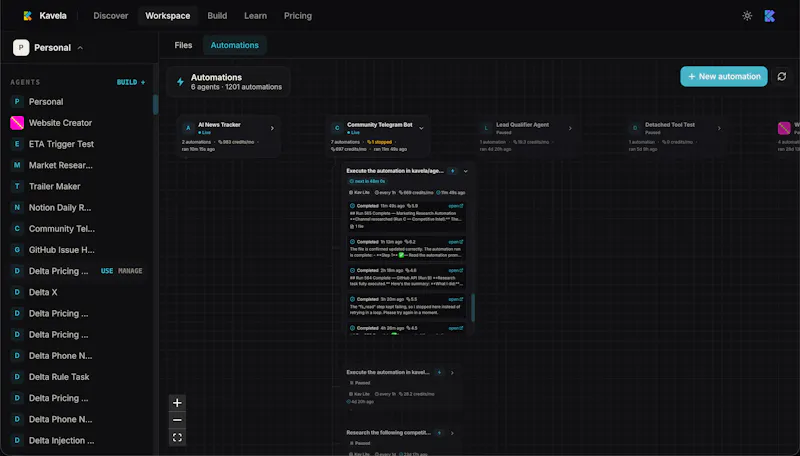Click the run history scrollbar thumb
This screenshot has width=800, height=456.
pos(473,308)
